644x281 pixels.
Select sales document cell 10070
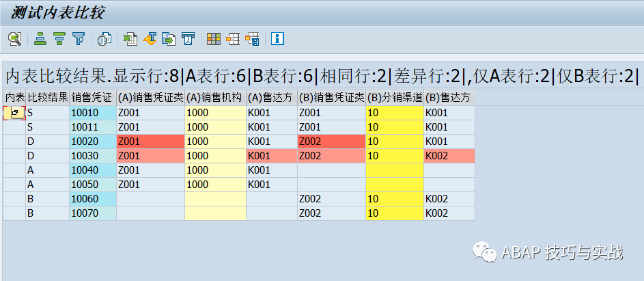(93, 213)
